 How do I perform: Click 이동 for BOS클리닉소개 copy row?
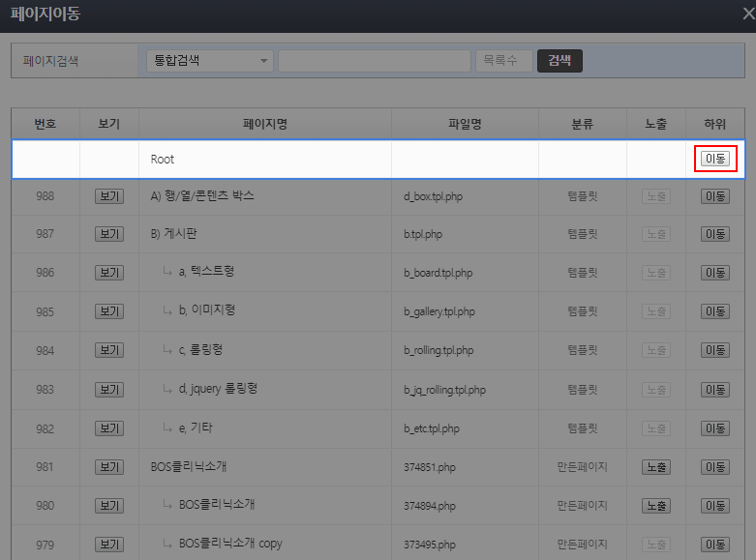715,545
